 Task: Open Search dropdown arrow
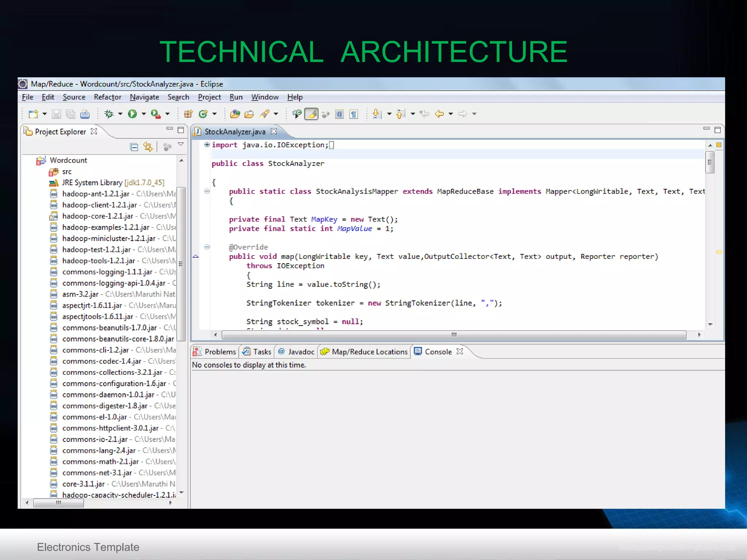(276, 114)
